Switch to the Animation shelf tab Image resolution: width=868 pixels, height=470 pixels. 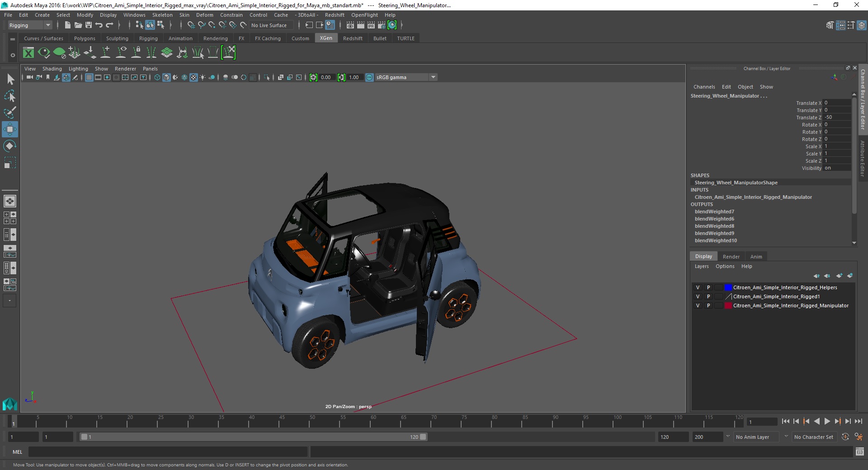pyautogui.click(x=180, y=38)
